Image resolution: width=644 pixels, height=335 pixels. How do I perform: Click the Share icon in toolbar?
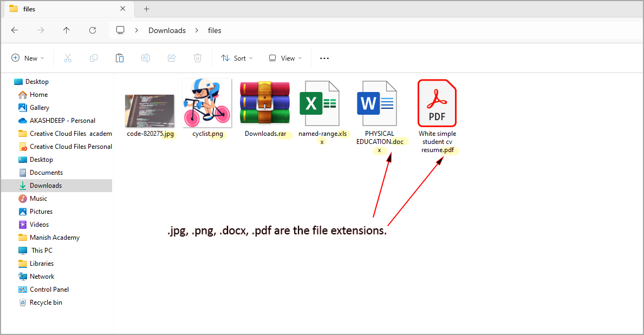[172, 58]
